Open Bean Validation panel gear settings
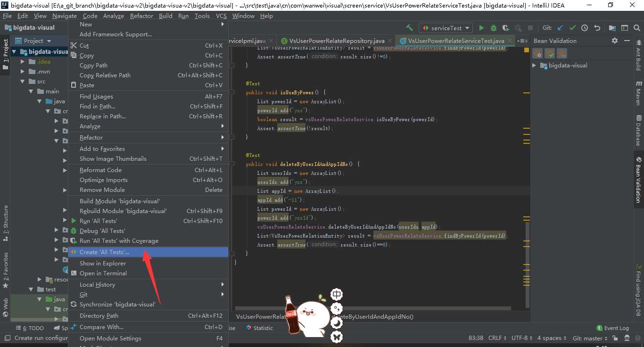 pos(614,41)
